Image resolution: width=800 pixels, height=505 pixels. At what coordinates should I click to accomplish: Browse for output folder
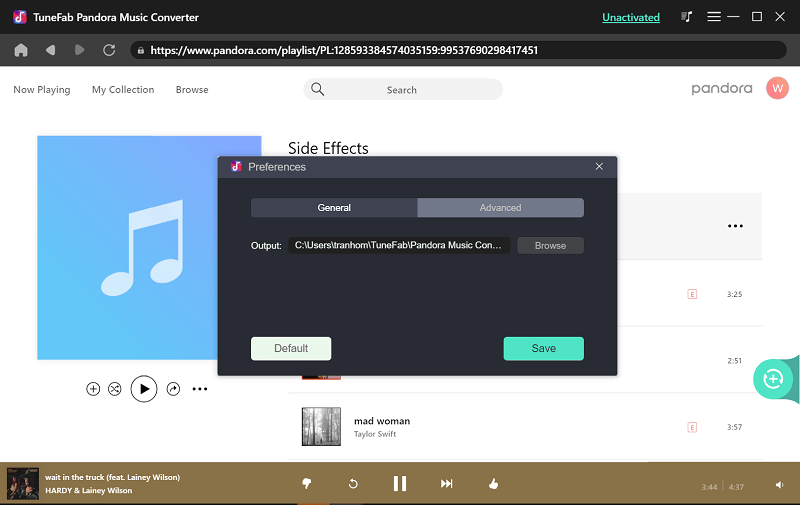(x=550, y=245)
